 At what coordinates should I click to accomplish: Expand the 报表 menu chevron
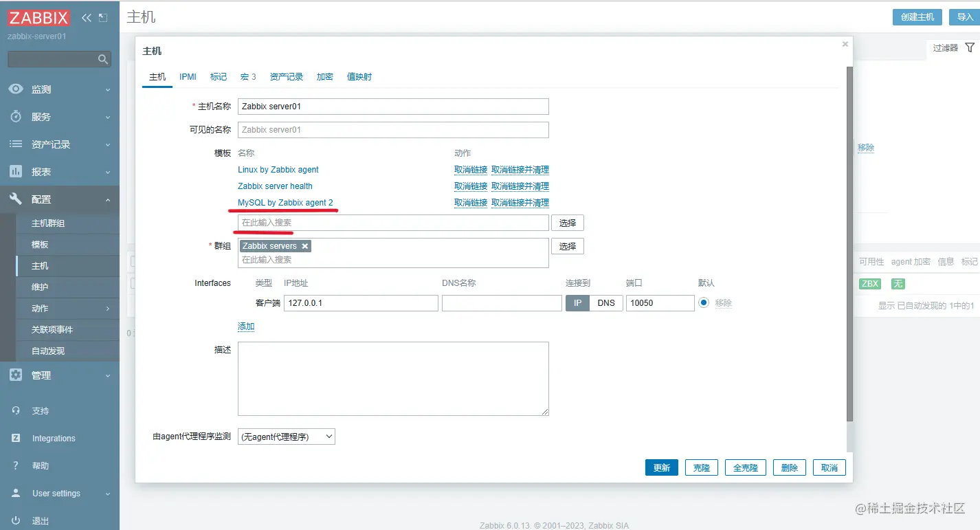coord(108,172)
